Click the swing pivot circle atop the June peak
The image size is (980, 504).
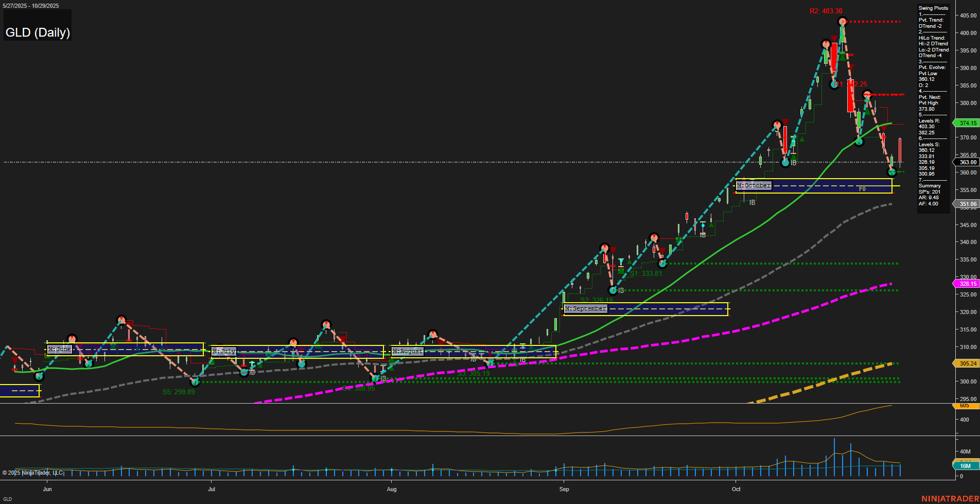(x=120, y=319)
